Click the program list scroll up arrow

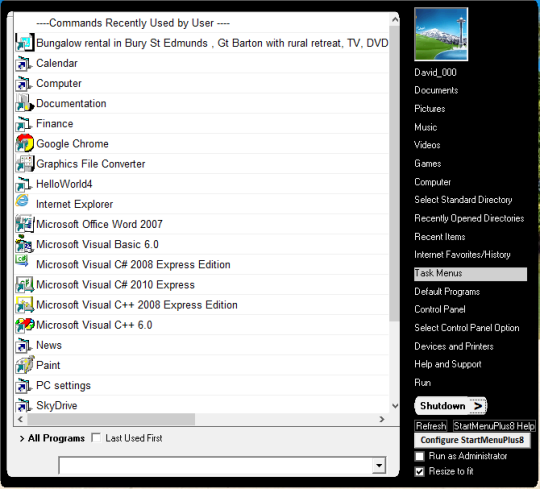pyautogui.click(x=395, y=20)
